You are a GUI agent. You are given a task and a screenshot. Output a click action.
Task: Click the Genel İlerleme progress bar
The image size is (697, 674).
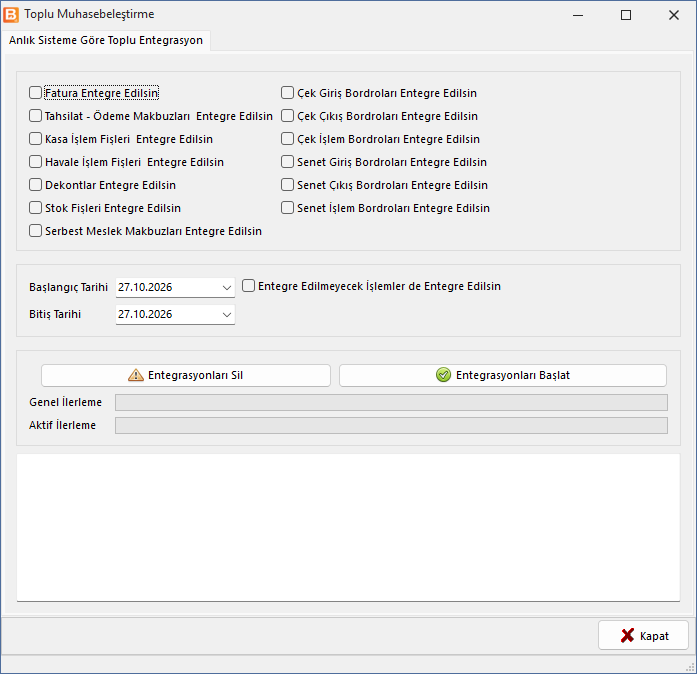[x=391, y=402]
